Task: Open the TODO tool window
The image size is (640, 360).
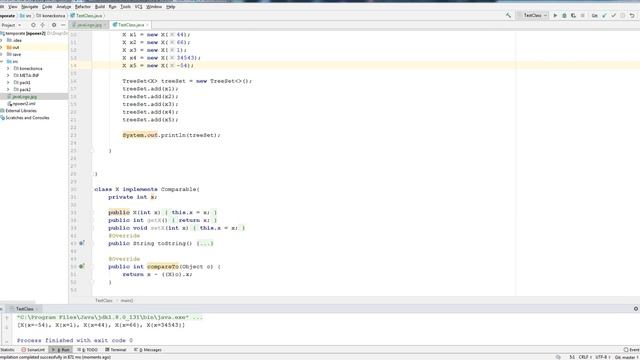Action: coord(87,350)
